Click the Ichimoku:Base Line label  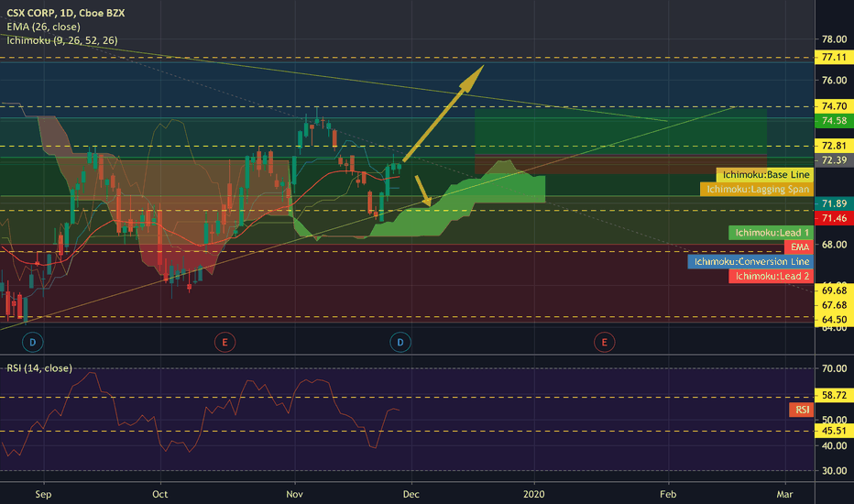tap(765, 174)
